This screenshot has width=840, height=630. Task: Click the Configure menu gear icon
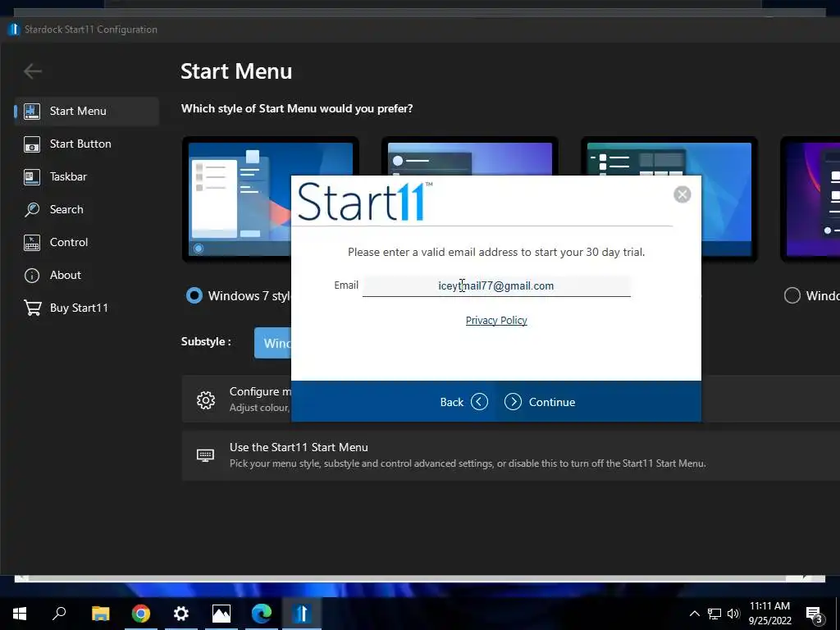[x=206, y=400]
